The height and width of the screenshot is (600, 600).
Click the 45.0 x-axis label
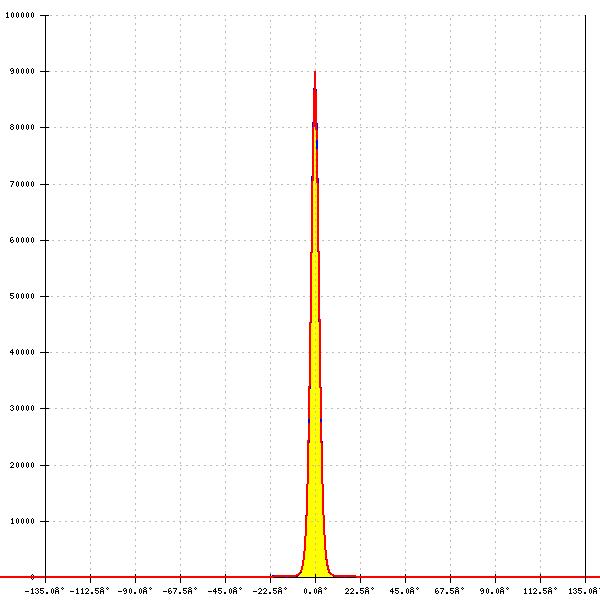tap(404, 591)
